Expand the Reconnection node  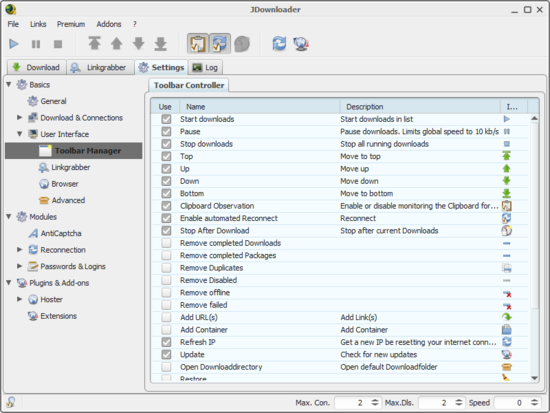coord(20,249)
